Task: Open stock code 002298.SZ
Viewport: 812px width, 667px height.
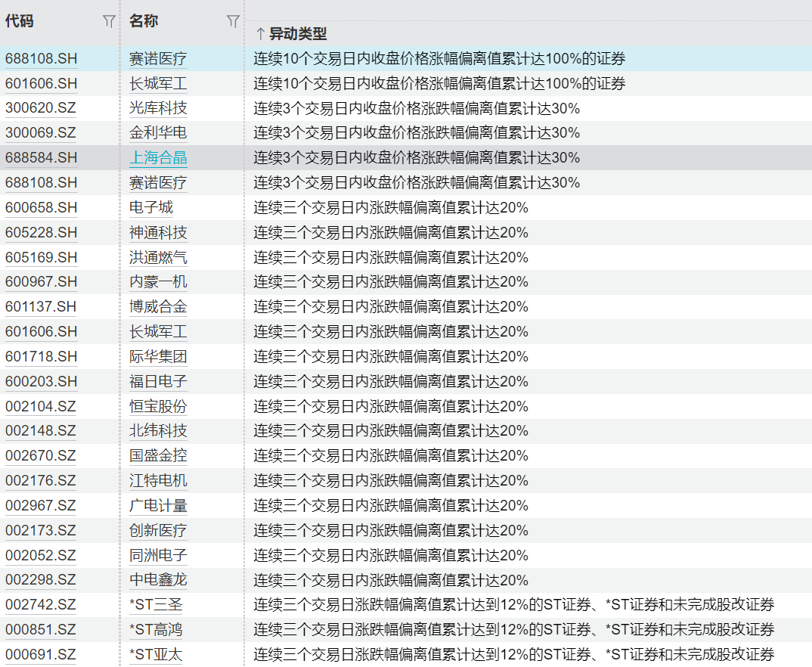Action: (x=40, y=580)
